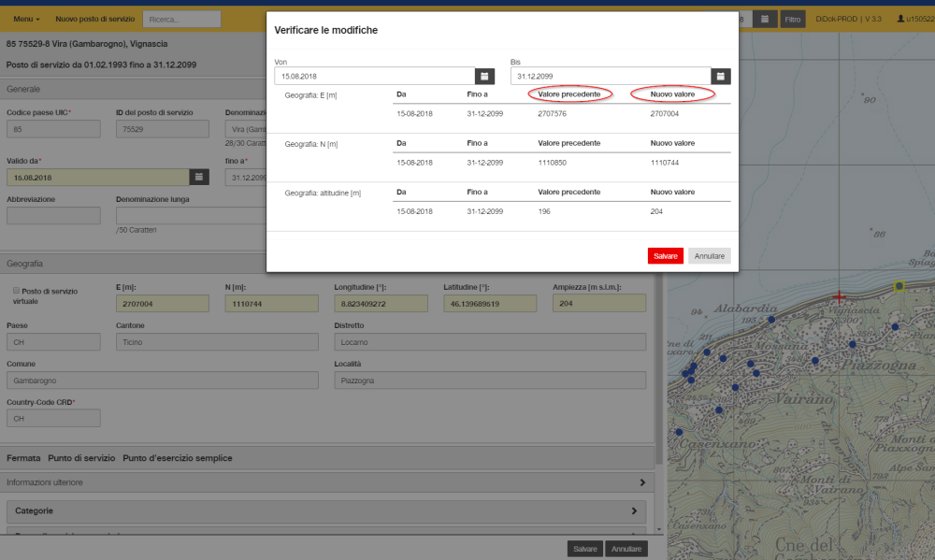
Task: Expand the Categorie section
Action: point(326,511)
